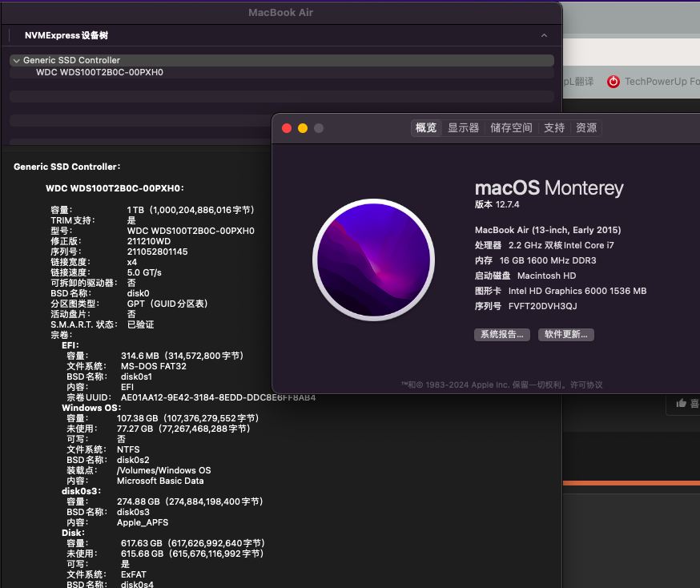
Task: Click the Intel HD Graphics 6000 1536 MB line
Action: click(x=561, y=291)
